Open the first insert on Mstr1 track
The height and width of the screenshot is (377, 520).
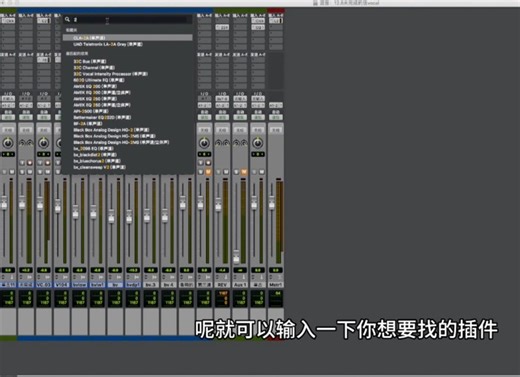tap(276, 21)
